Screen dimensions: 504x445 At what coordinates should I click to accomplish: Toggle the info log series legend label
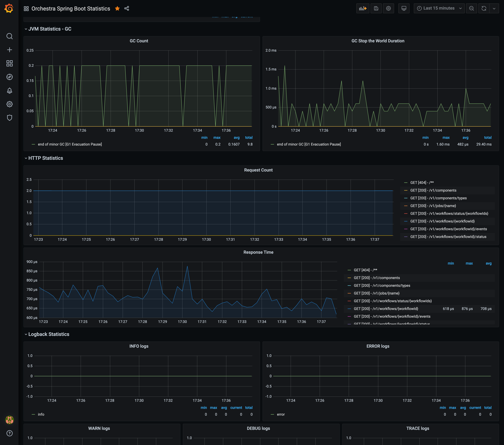(41, 414)
